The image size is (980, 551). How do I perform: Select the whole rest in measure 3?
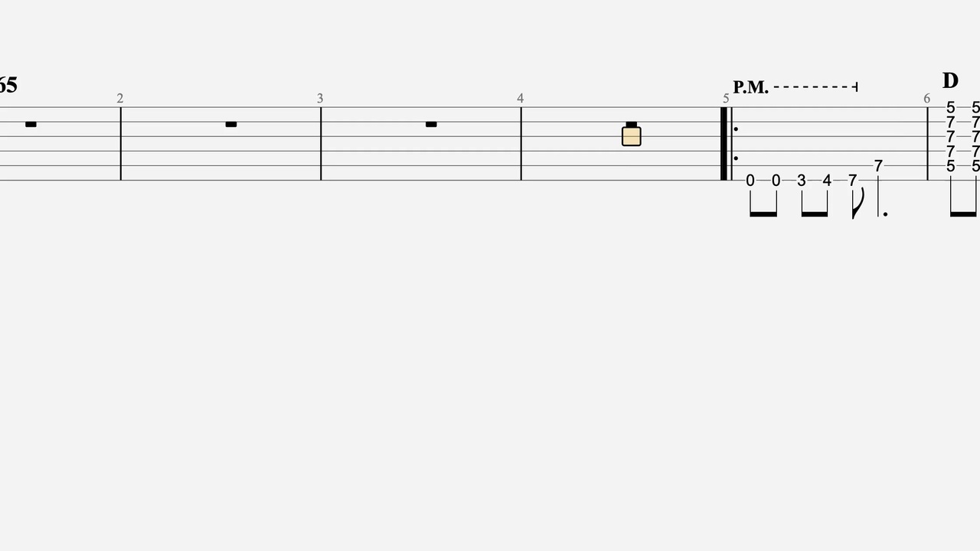point(431,124)
